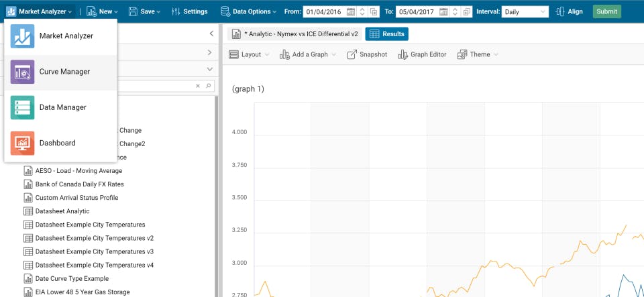
Task: Open the Settings button
Action: [x=189, y=11]
